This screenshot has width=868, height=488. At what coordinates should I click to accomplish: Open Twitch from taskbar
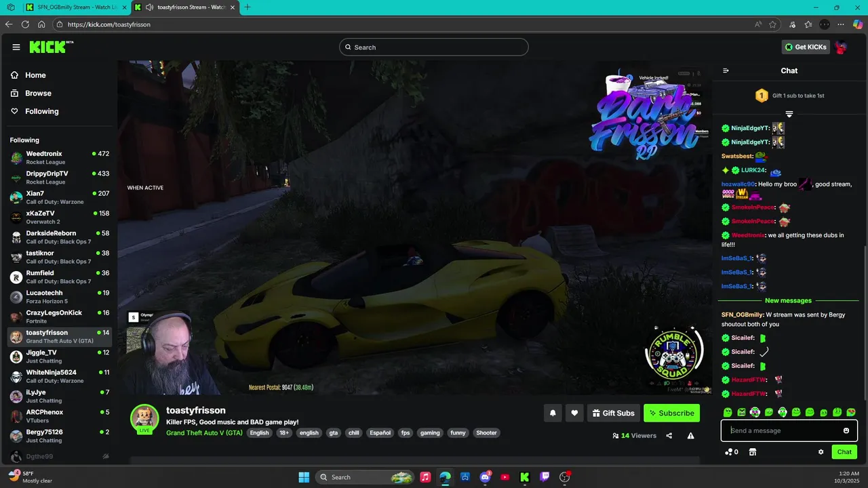click(x=545, y=477)
